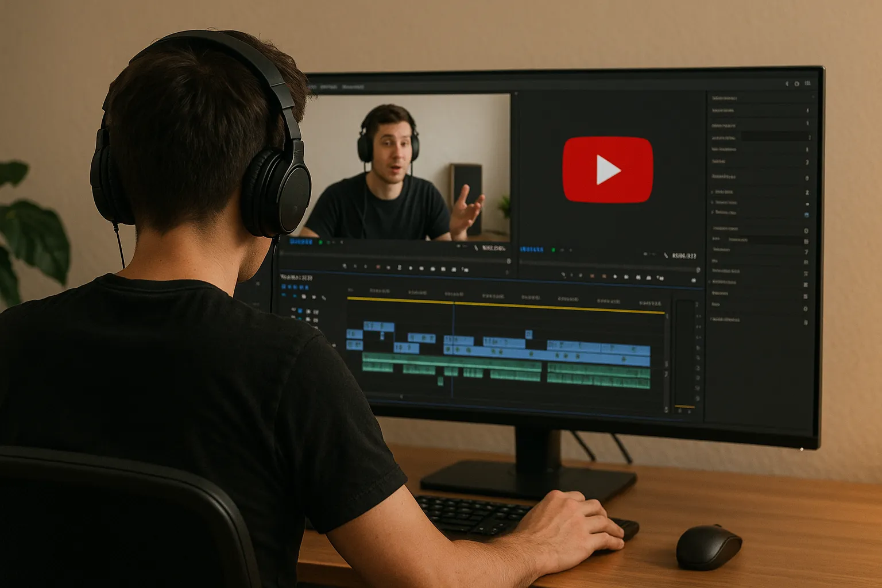Click wrench icon in the timeline header tools
The width and height of the screenshot is (882, 588).
coord(324,297)
